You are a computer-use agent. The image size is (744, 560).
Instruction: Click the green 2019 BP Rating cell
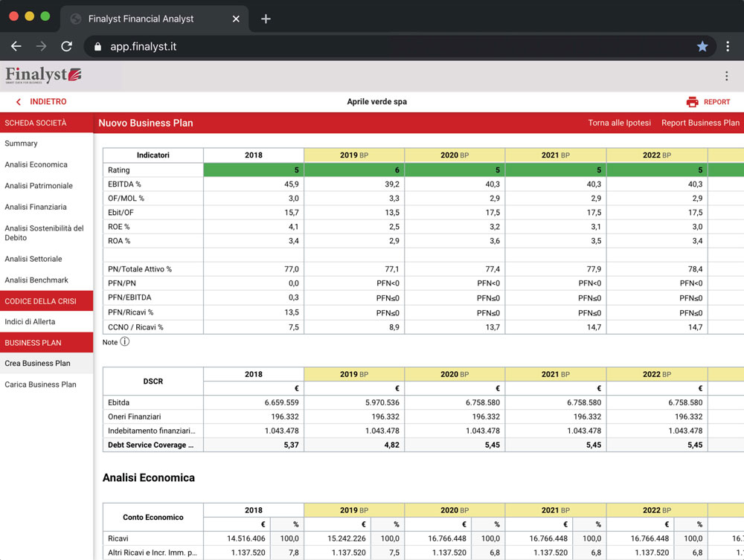354,170
